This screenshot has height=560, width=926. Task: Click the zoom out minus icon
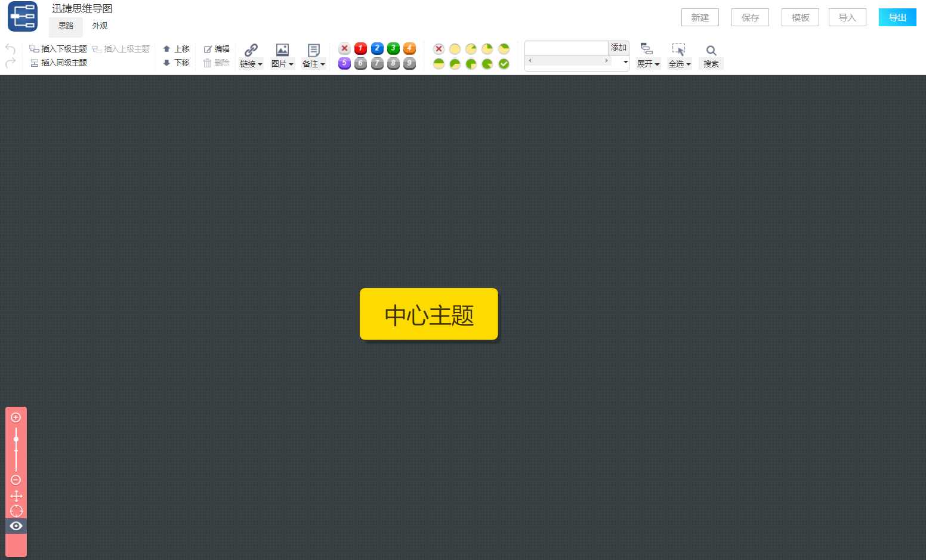(16, 480)
